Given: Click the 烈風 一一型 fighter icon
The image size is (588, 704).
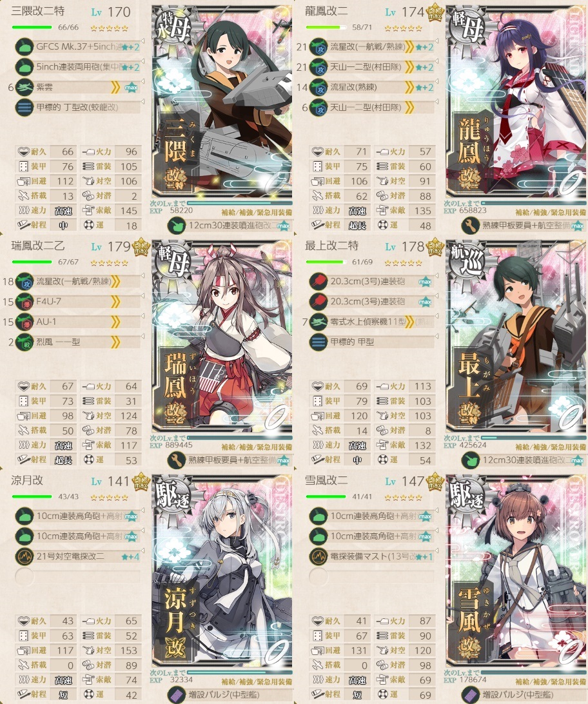Looking at the screenshot, I should [24, 342].
